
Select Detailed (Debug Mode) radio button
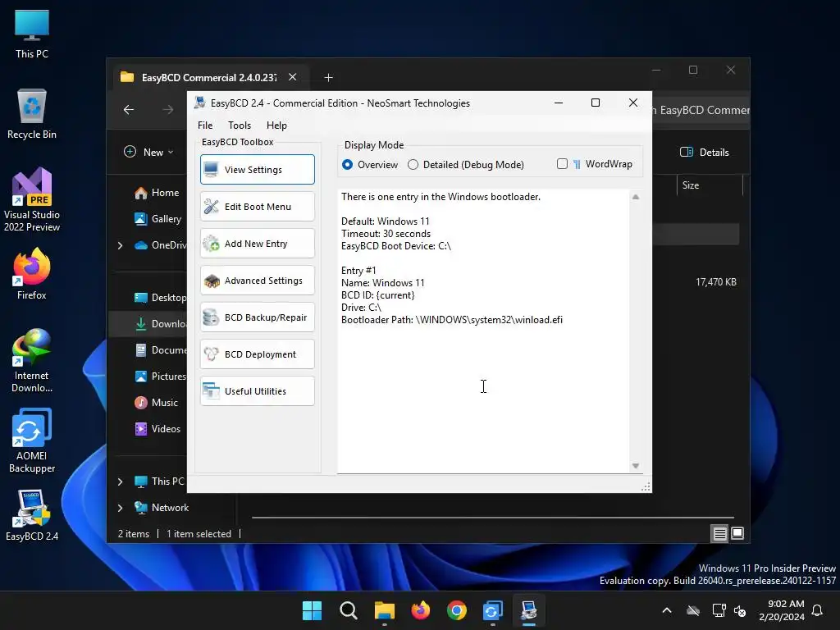[x=466, y=164]
